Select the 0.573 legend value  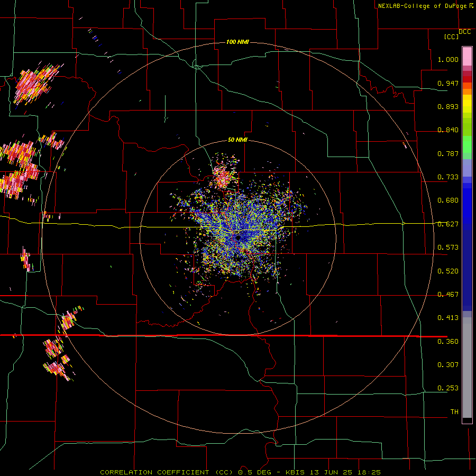point(448,248)
